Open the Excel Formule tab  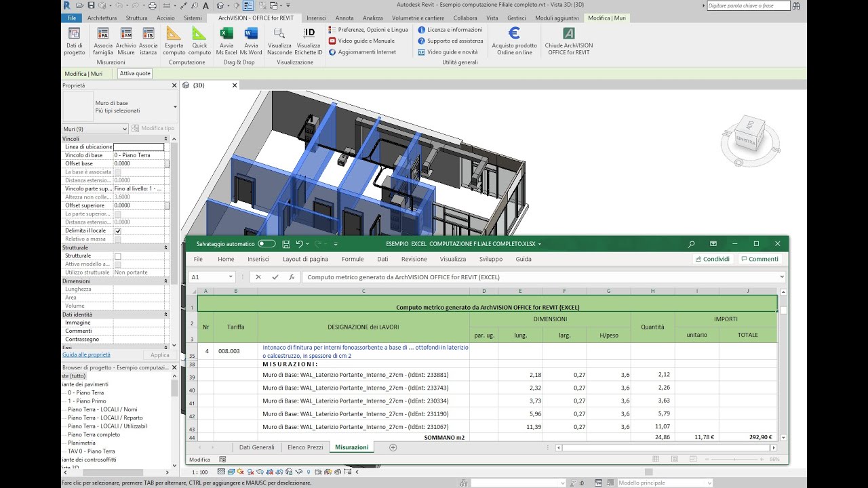pyautogui.click(x=353, y=259)
